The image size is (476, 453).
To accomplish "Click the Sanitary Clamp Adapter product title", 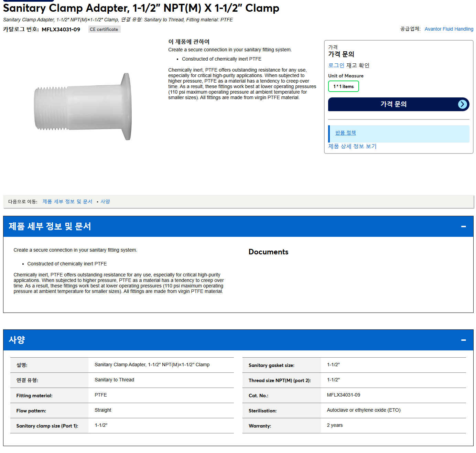I will [141, 8].
